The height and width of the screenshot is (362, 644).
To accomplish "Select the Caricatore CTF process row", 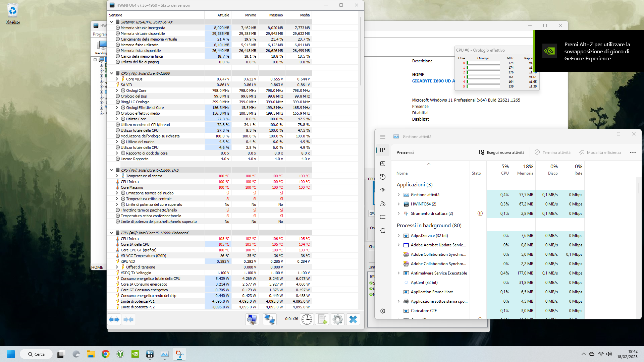I will (x=488, y=311).
